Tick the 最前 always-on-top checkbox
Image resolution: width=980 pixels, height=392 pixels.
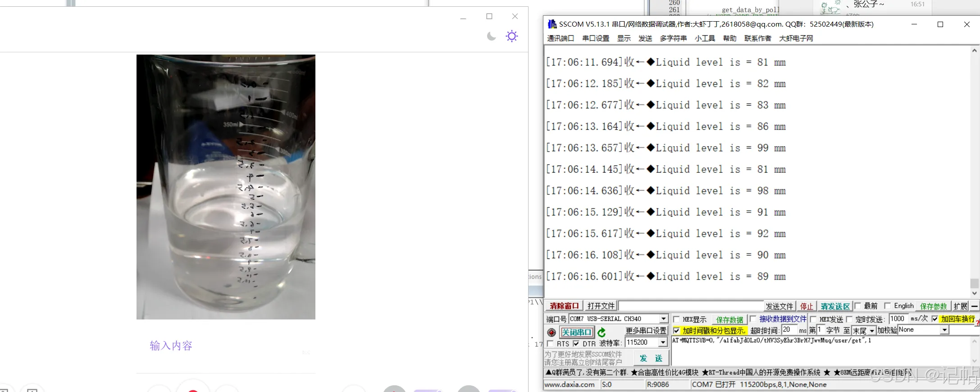point(858,306)
